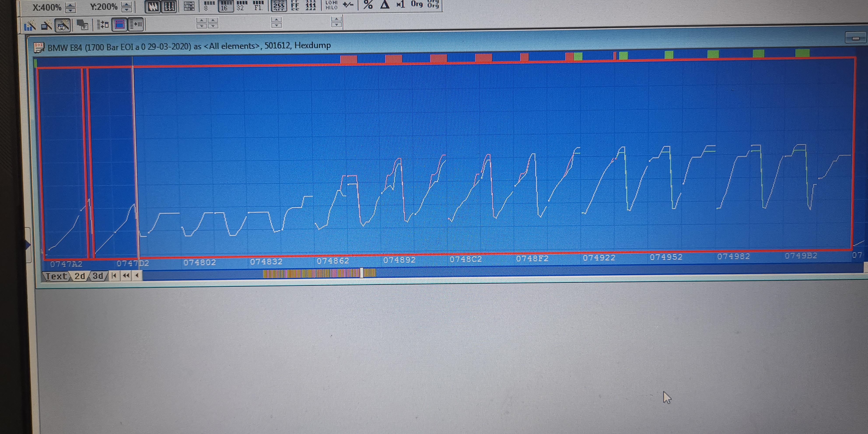
Task: Click the double left fast-back arrow
Action: [x=126, y=276]
